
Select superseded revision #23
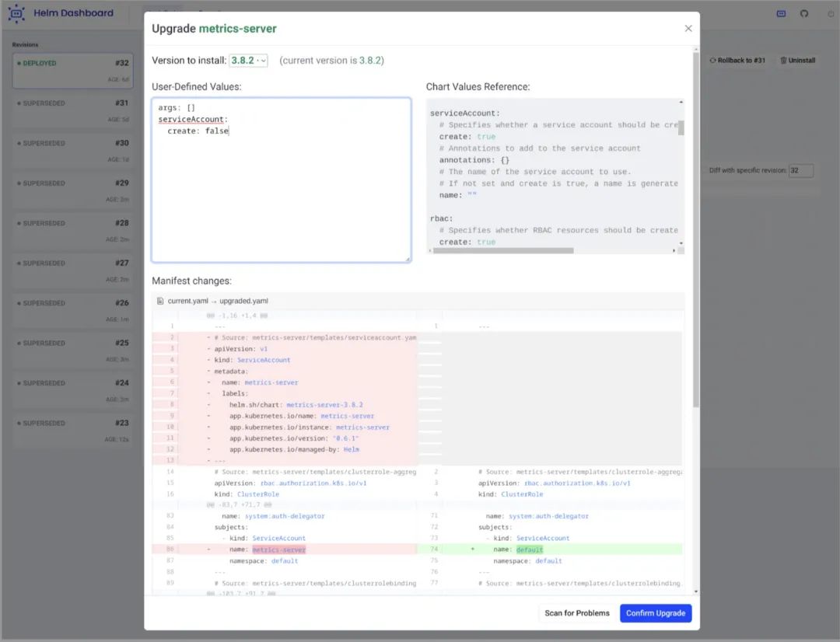[73, 431]
